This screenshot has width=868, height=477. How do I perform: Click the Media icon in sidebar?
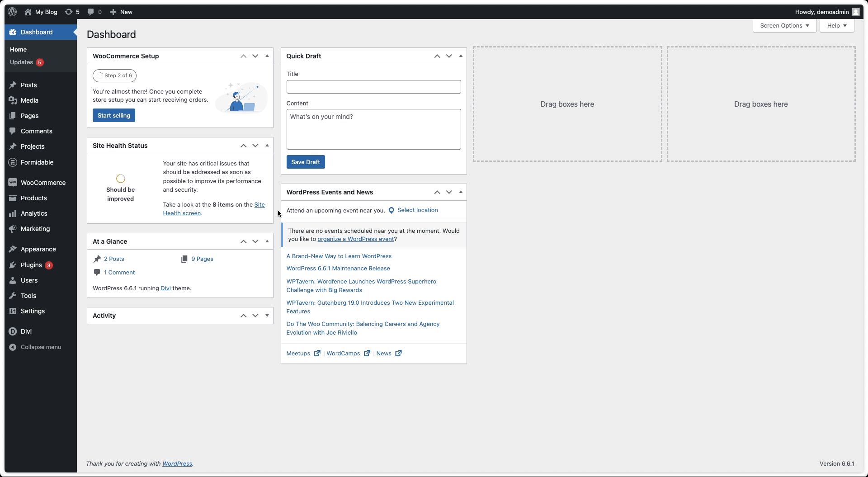[13, 100]
